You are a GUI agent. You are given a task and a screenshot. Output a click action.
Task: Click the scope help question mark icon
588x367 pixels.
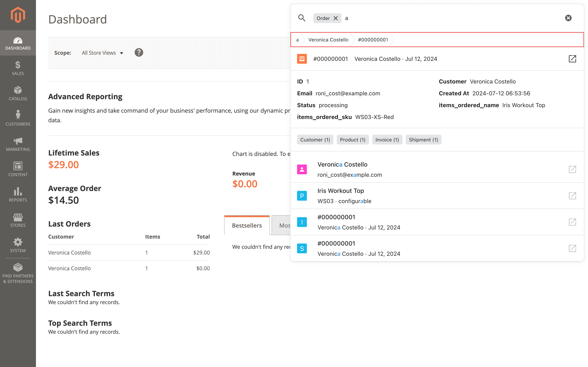(x=139, y=53)
